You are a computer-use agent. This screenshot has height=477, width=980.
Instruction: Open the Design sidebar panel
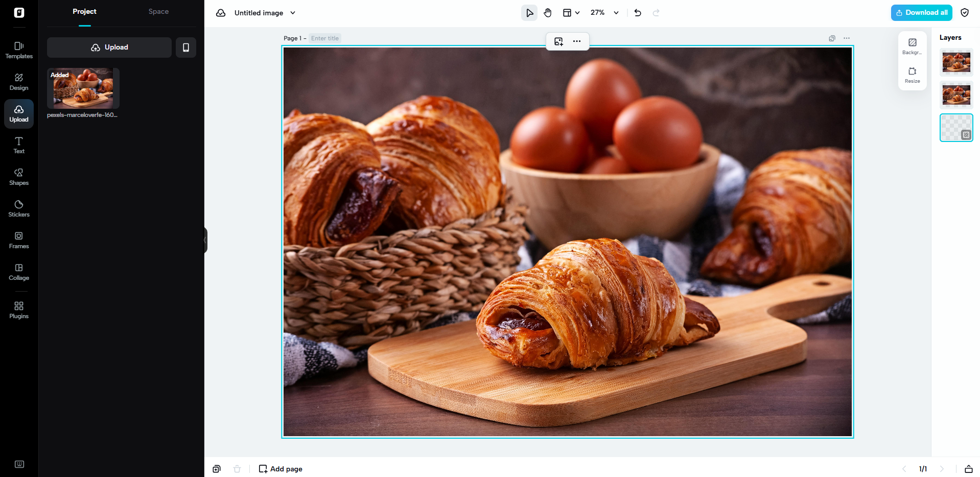tap(19, 82)
